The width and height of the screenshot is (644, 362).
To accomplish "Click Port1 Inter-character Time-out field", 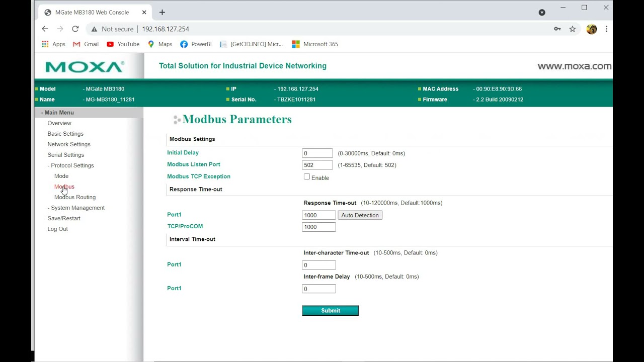I will (x=319, y=265).
